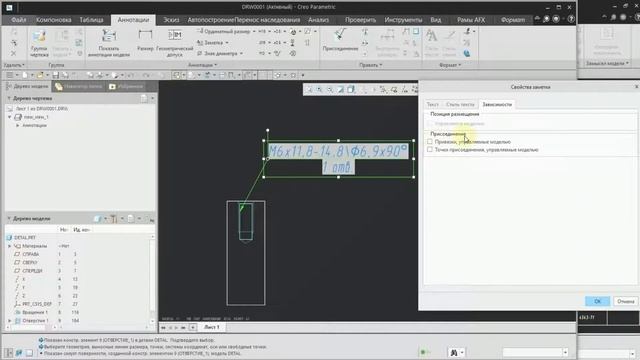Screen dimensions: 640x360
Task: Expand the Материалы tree node
Action: point(10,246)
